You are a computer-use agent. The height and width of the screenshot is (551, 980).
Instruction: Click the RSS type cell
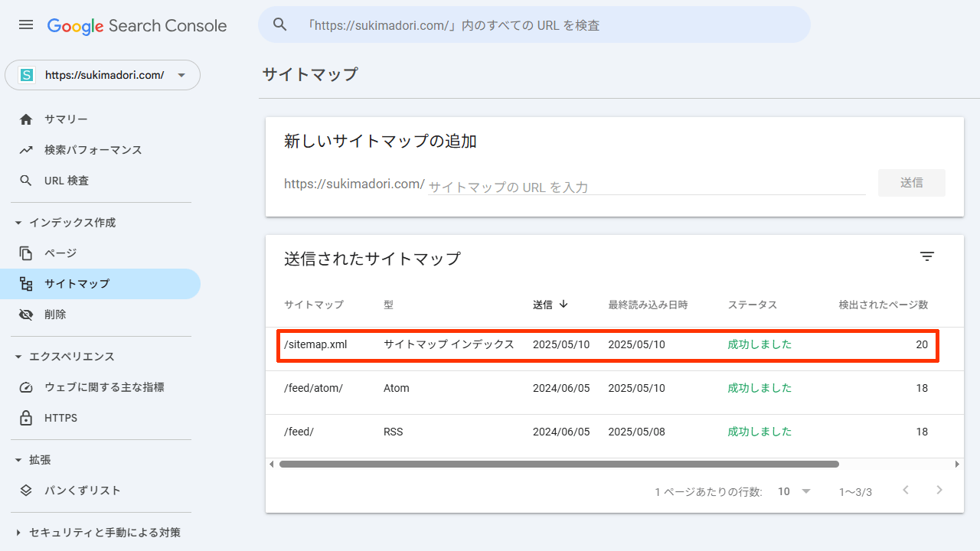(394, 432)
